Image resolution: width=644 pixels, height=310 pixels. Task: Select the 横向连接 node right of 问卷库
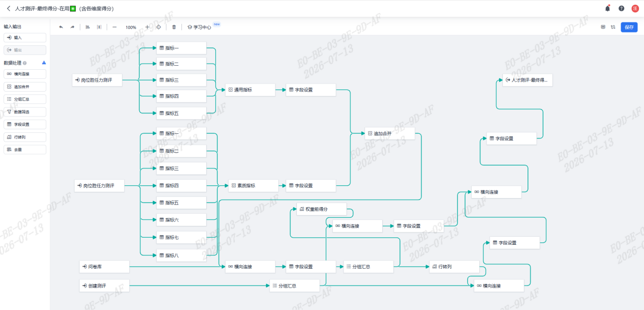(250, 266)
